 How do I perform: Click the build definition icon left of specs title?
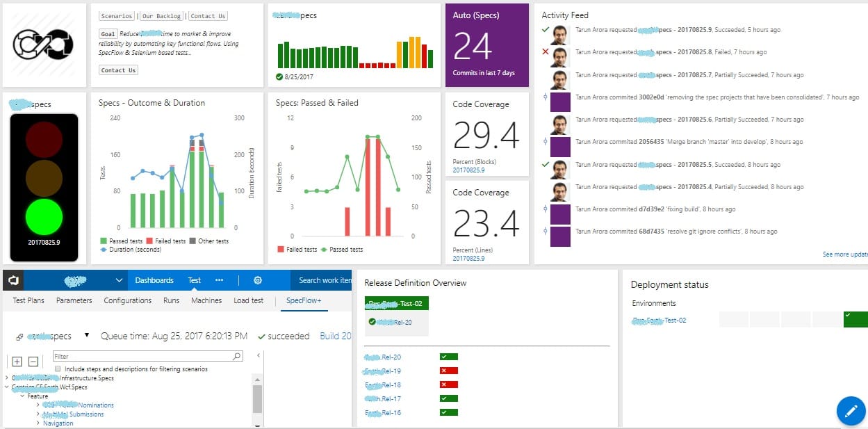coord(19,337)
